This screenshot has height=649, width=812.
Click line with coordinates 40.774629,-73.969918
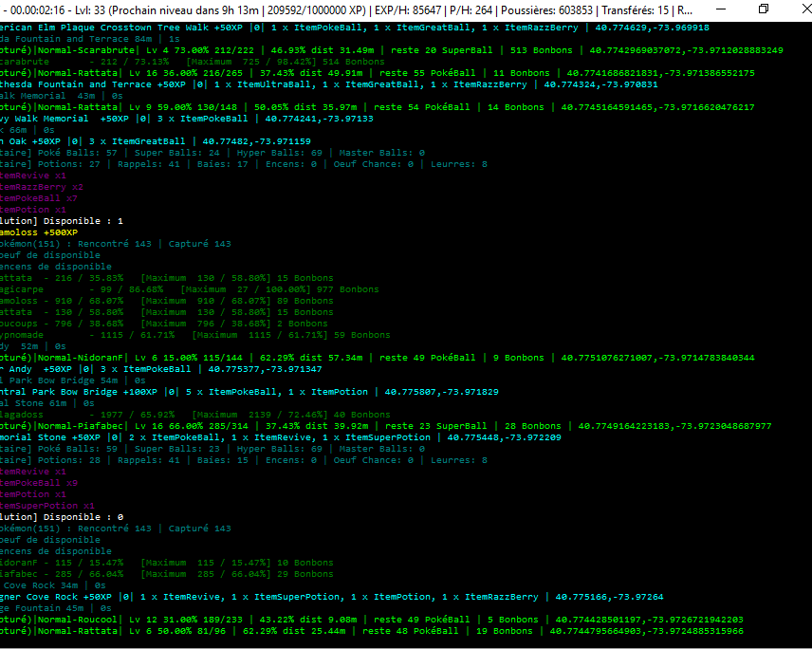pos(355,28)
